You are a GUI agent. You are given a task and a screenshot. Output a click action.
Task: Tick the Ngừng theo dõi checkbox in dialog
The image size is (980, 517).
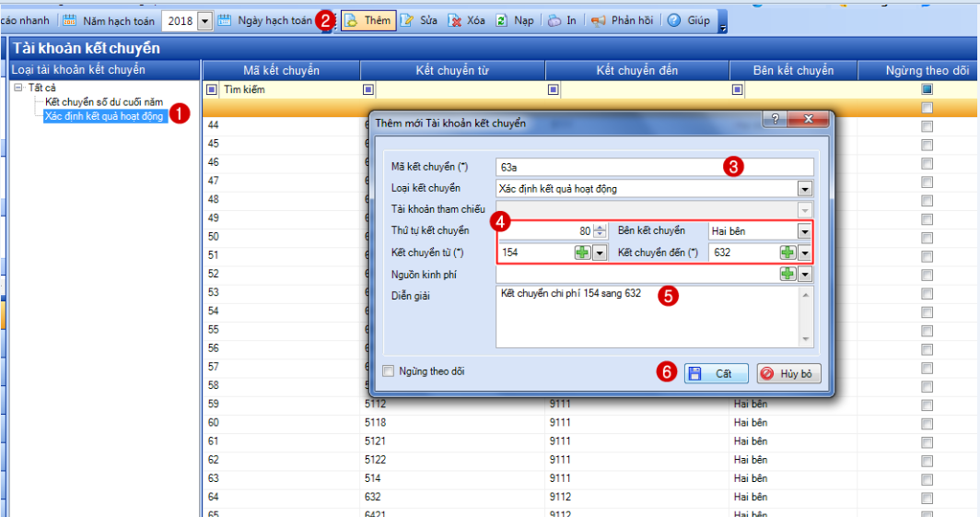(x=388, y=372)
